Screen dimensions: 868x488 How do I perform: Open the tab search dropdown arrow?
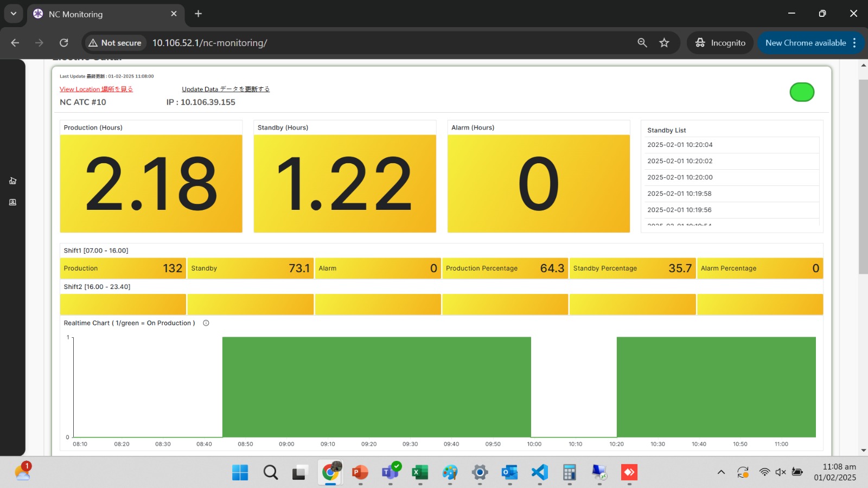pyautogui.click(x=14, y=14)
